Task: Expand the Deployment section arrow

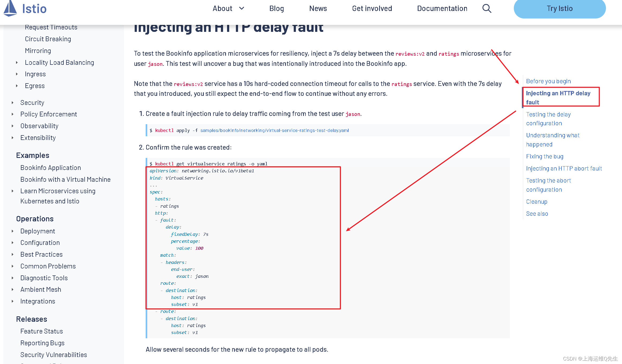Action: [x=12, y=231]
